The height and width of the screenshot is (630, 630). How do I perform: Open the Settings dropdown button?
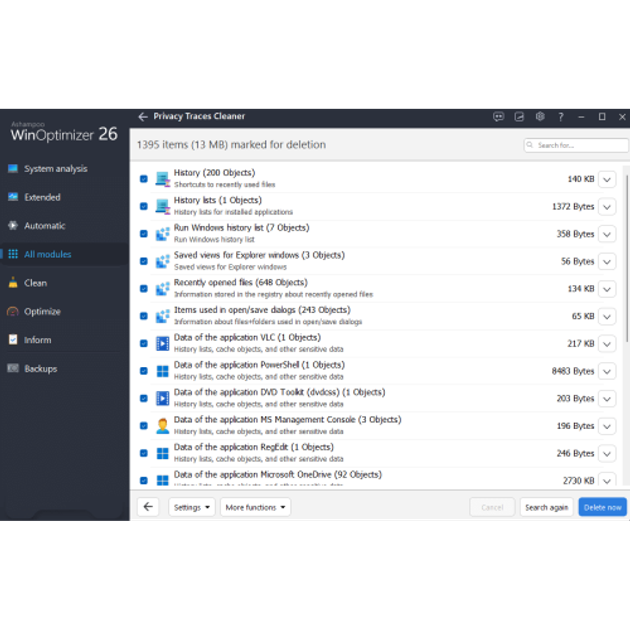[x=192, y=507]
